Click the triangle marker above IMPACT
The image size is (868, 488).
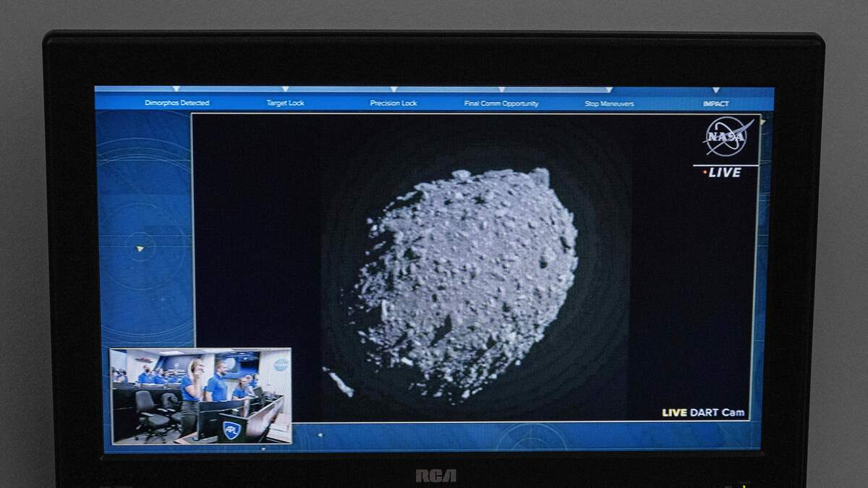coord(715,90)
